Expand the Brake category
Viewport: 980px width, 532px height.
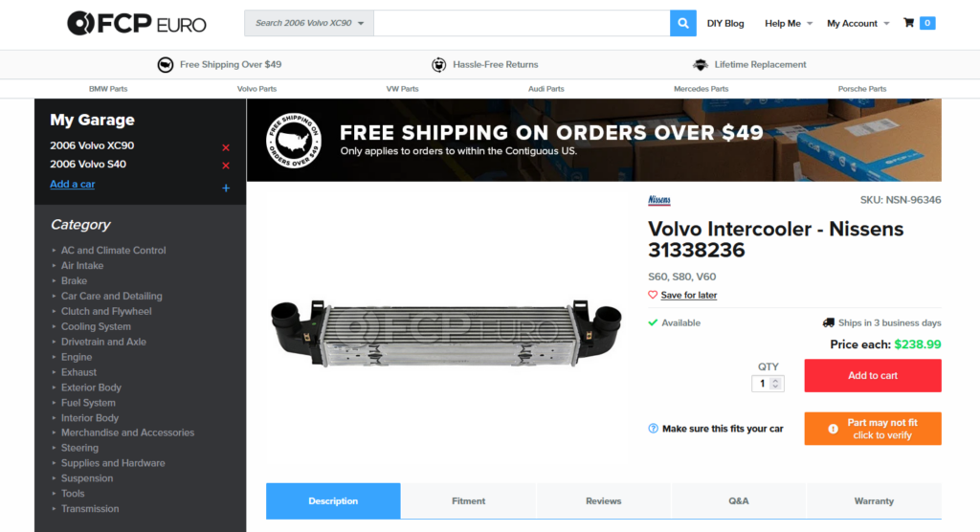pos(74,280)
